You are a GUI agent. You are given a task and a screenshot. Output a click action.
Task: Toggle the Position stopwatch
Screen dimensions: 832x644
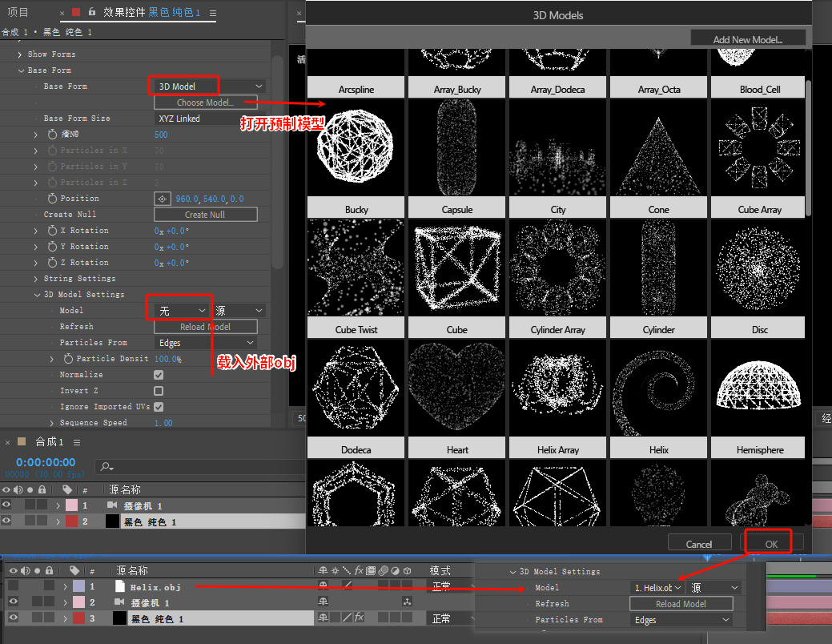tap(52, 198)
